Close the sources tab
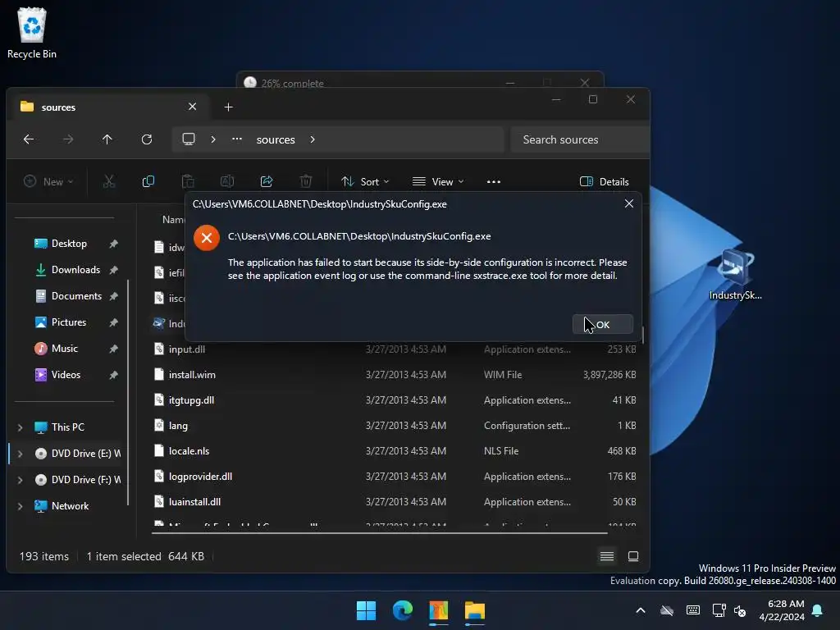Screen dimensions: 840x630 [x=192, y=107]
